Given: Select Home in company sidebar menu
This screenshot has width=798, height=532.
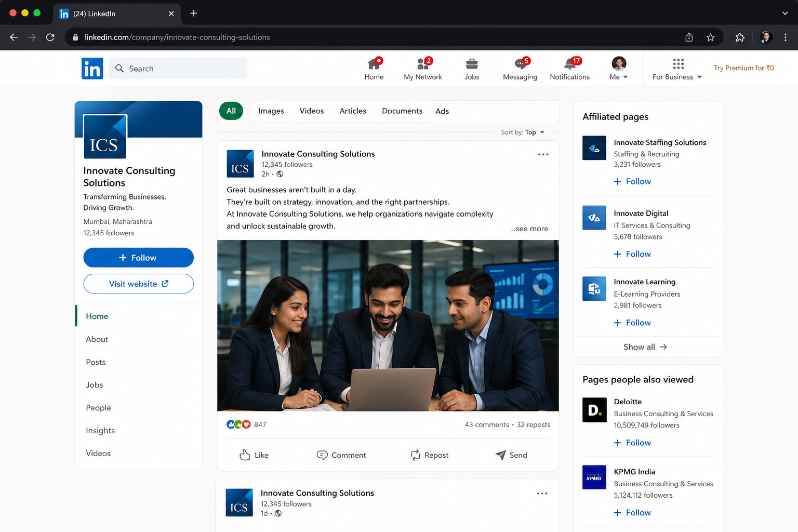Looking at the screenshot, I should [x=97, y=316].
